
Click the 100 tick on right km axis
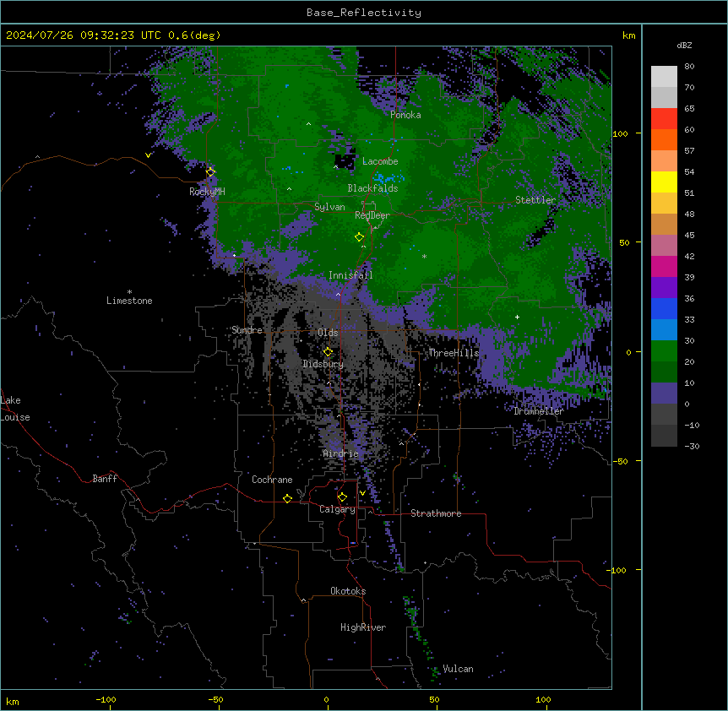pos(620,133)
